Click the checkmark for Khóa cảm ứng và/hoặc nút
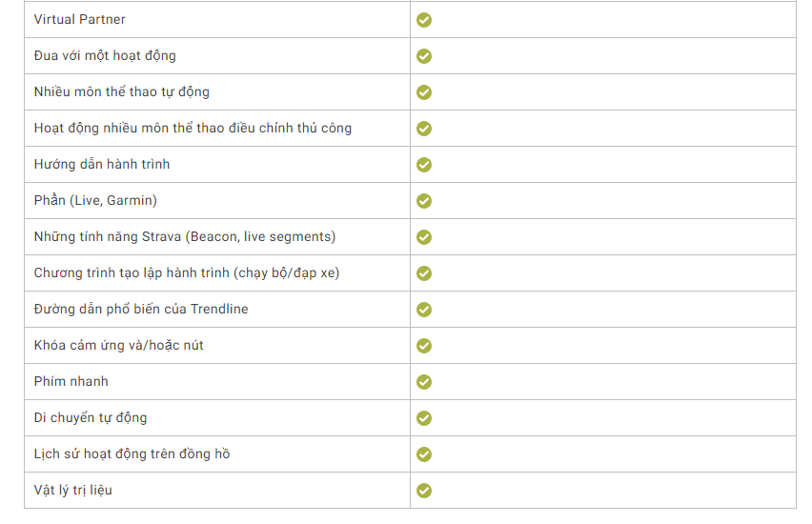This screenshot has height=524, width=812. pos(423,346)
